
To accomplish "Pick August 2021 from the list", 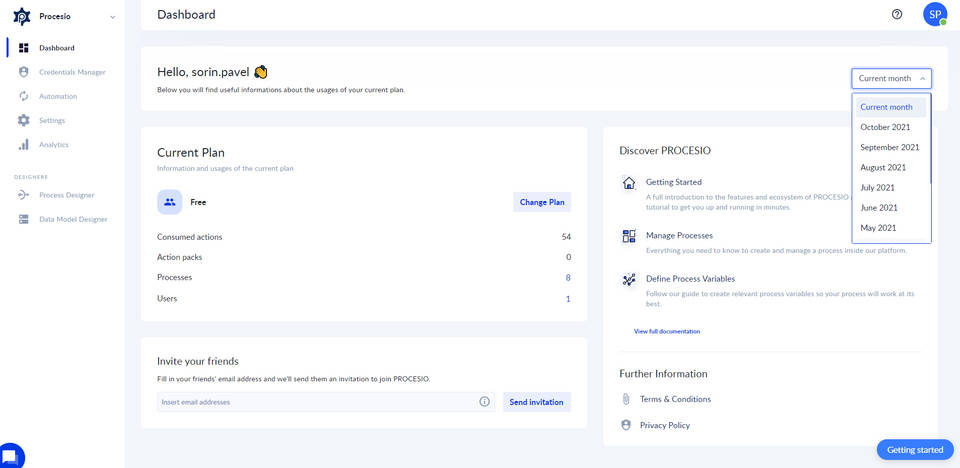I will [891, 167].
